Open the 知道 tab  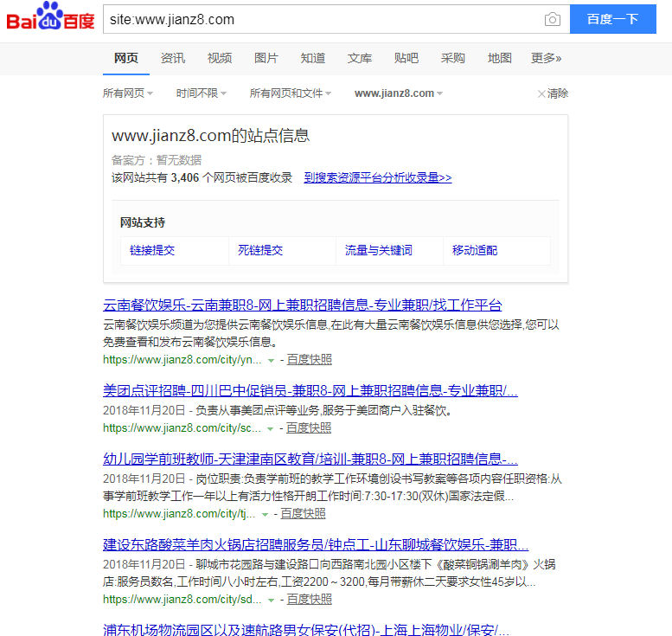pyautogui.click(x=313, y=58)
